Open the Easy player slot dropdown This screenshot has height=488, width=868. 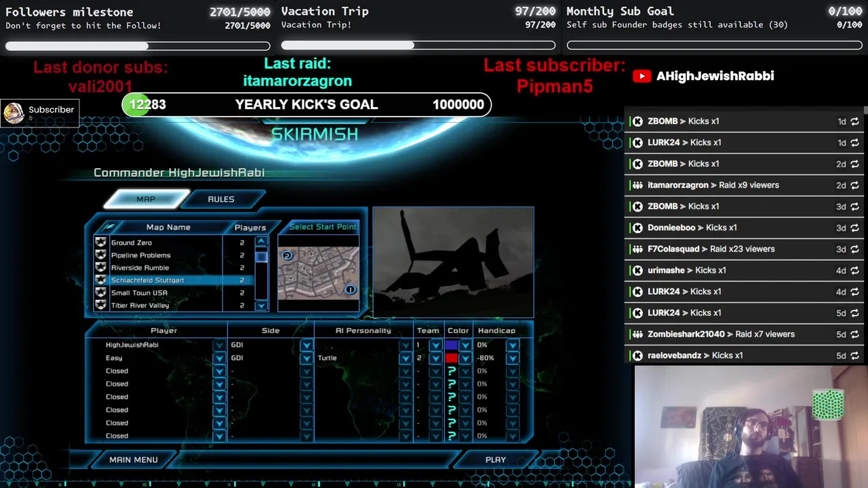219,358
